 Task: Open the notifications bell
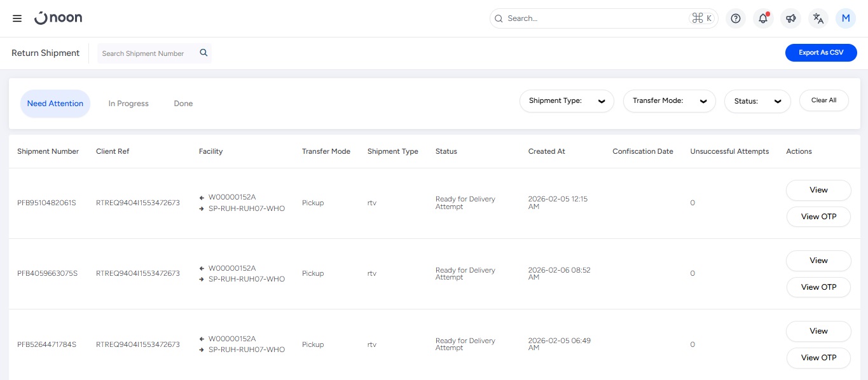click(763, 18)
